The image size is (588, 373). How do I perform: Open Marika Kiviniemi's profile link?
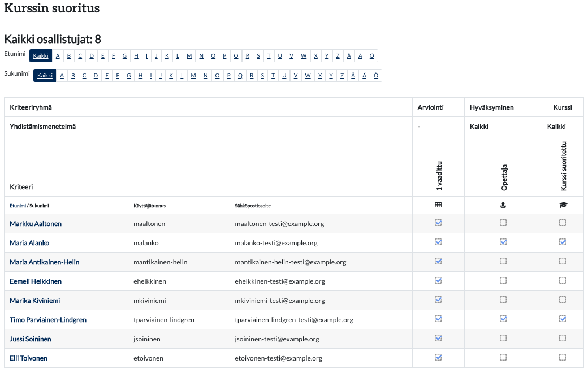[x=35, y=301]
